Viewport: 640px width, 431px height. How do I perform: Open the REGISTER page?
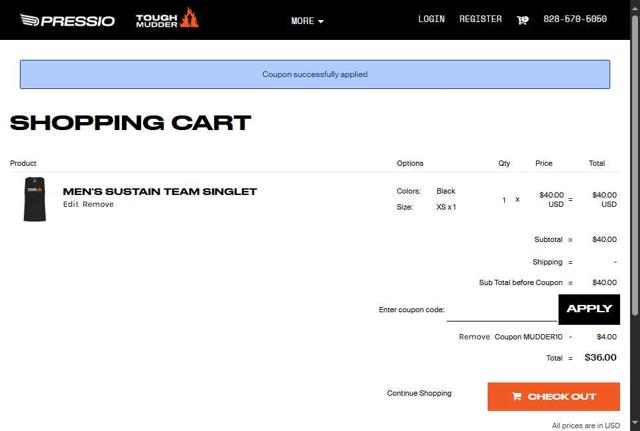(x=480, y=19)
